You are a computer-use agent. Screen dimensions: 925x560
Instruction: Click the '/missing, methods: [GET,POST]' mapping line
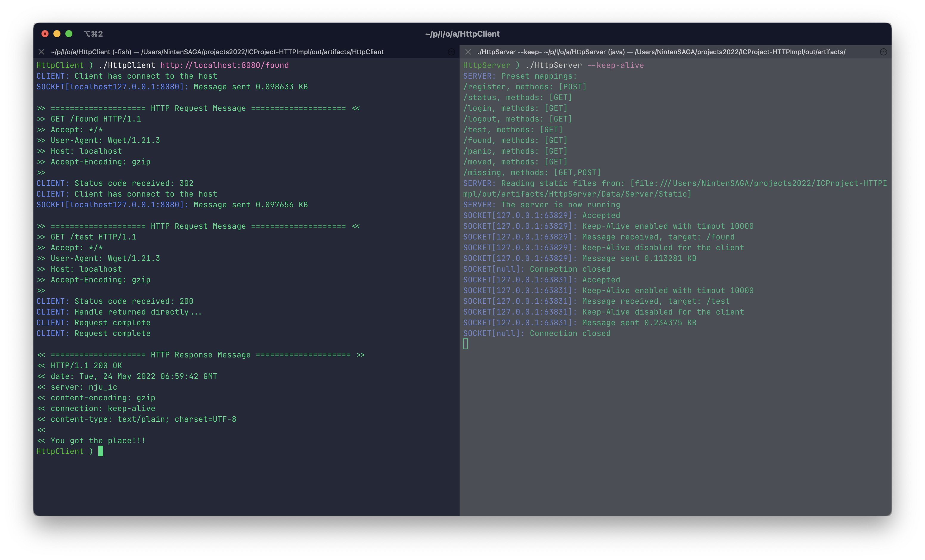coord(532,173)
